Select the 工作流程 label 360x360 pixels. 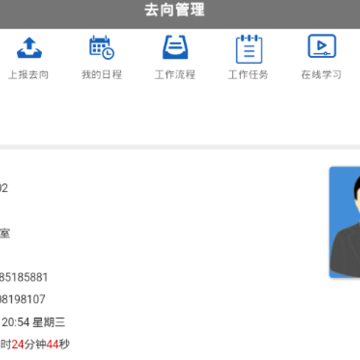click(175, 75)
